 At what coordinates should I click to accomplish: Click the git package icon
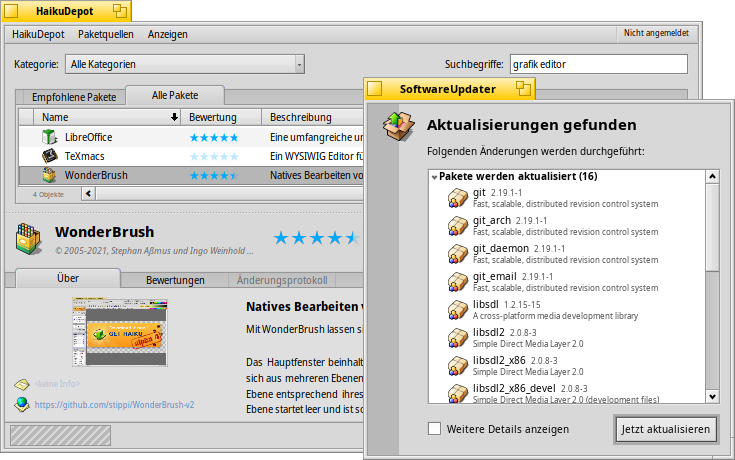point(458,198)
